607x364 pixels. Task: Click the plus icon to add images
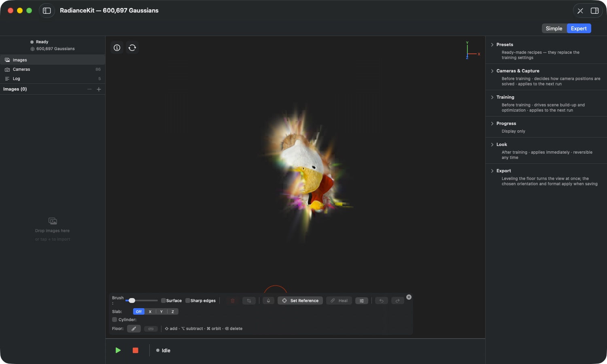click(x=99, y=89)
